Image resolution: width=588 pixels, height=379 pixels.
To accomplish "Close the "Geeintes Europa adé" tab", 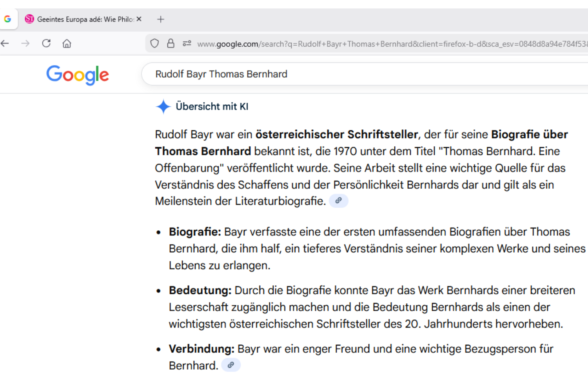I will click(x=139, y=19).
